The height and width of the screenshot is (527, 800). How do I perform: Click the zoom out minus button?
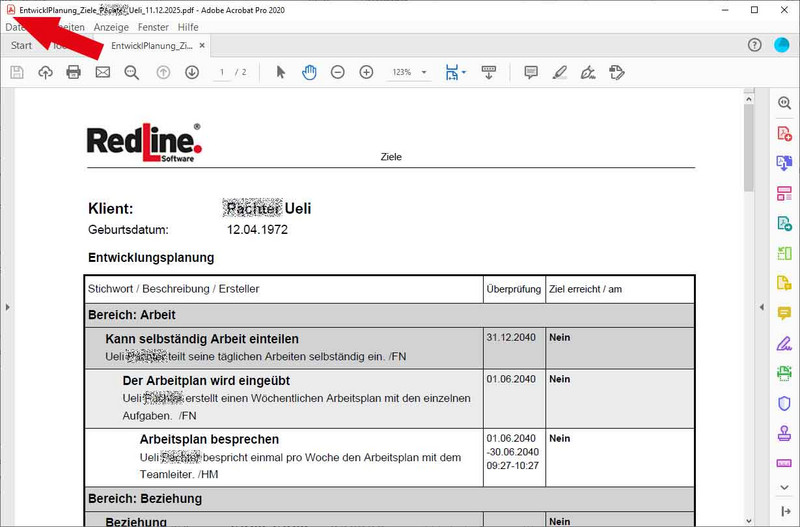tap(338, 72)
